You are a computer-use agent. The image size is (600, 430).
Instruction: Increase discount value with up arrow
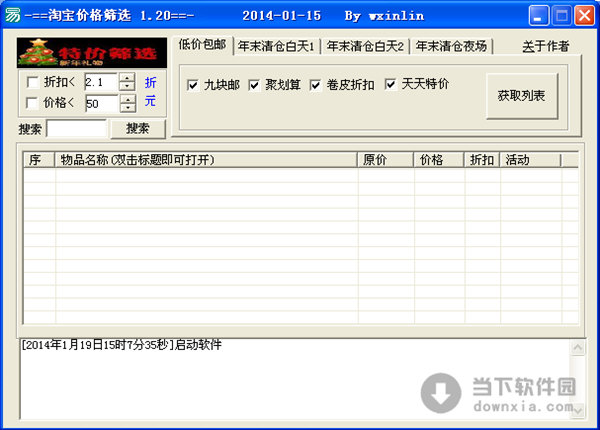tap(127, 78)
